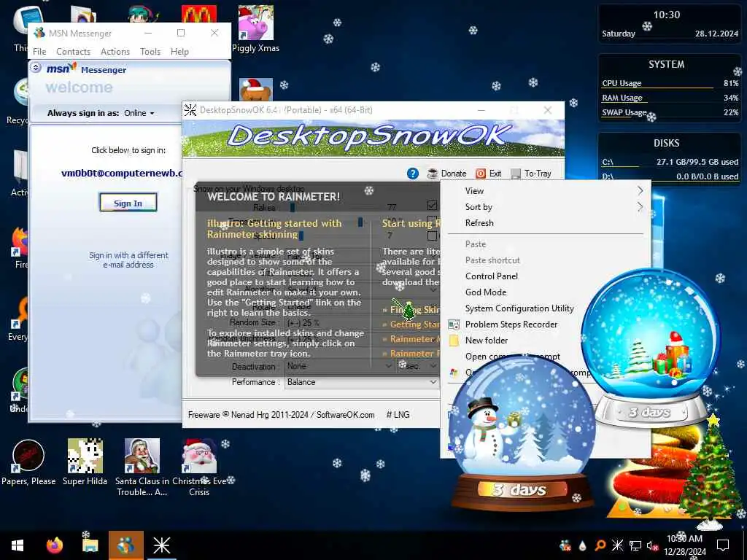Image resolution: width=747 pixels, height=560 pixels.
Task: Open the Contacts menu in MSN Messenger
Action: tap(73, 52)
